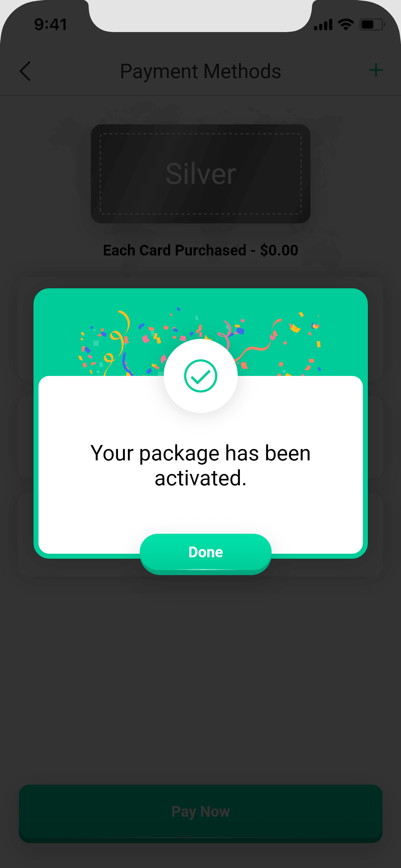Tap the Wi-Fi status icon

pos(345,25)
